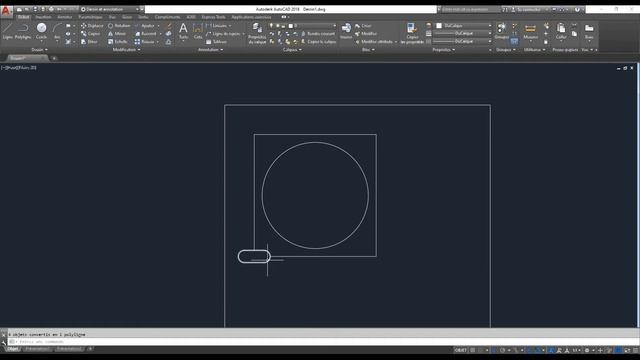The width and height of the screenshot is (640, 360).
Task: Select the Texte annotation tool
Action: pos(183,31)
